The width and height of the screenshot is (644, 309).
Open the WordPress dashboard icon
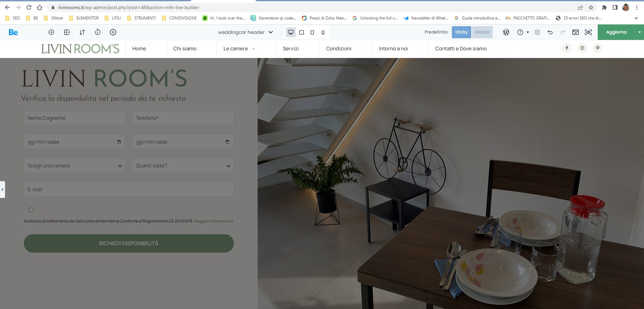pyautogui.click(x=506, y=32)
